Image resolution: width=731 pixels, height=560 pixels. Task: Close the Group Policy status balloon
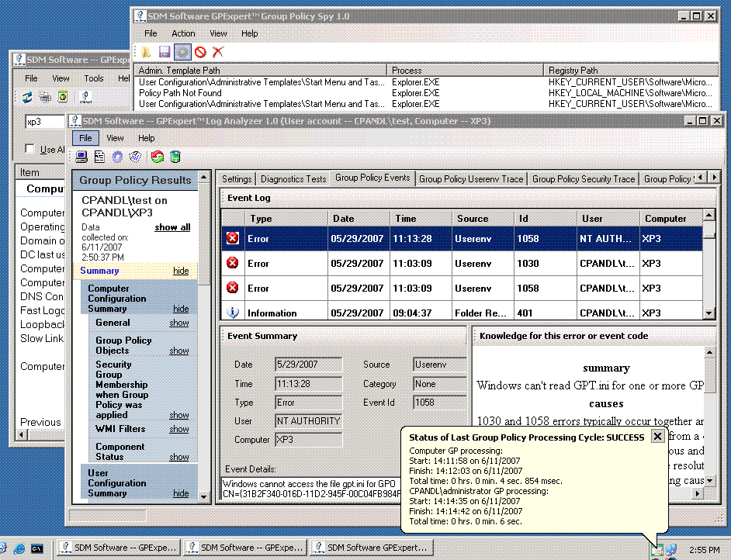tap(657, 437)
